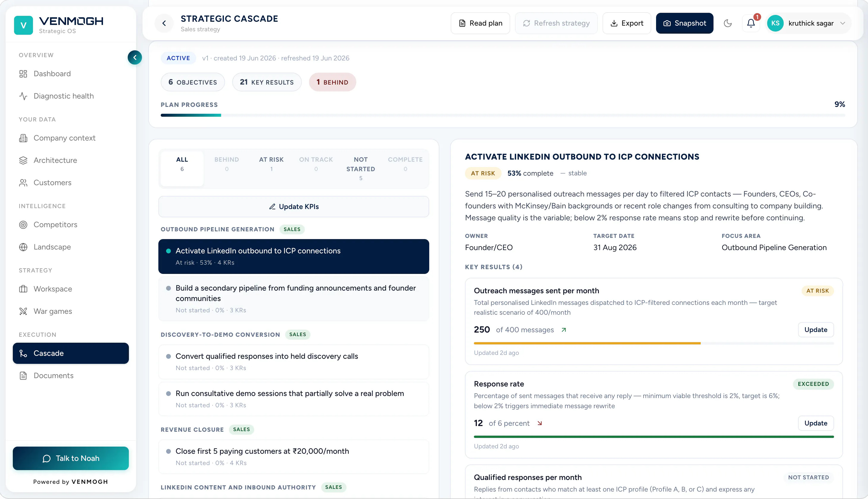The image size is (868, 499).
Task: Select Convert qualified responses objective
Action: pyautogui.click(x=294, y=362)
